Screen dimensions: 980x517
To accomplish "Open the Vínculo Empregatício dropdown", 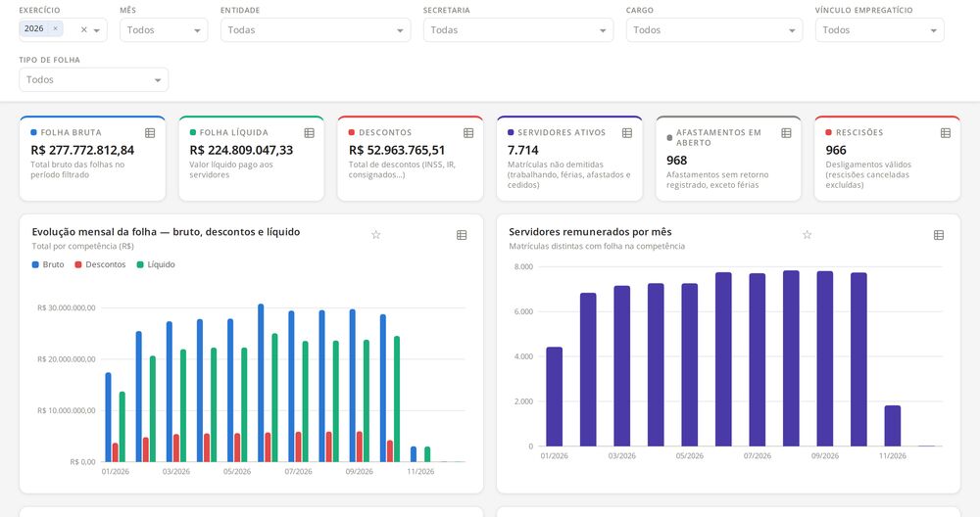I will point(879,30).
